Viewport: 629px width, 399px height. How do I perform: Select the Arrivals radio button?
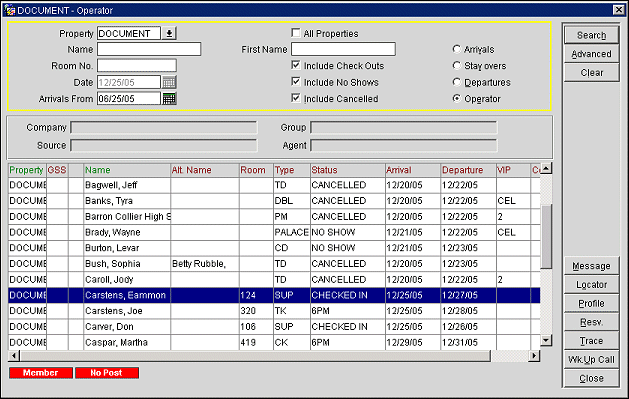click(457, 49)
